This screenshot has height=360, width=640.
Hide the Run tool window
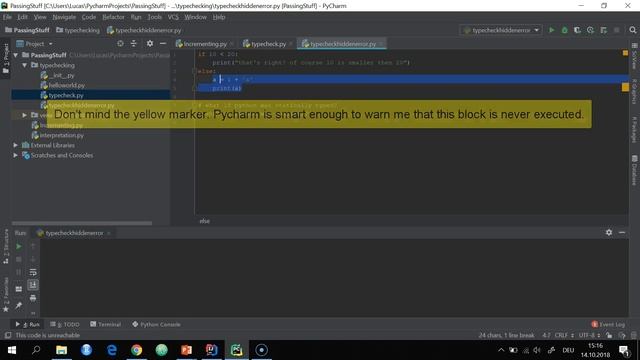click(622, 232)
